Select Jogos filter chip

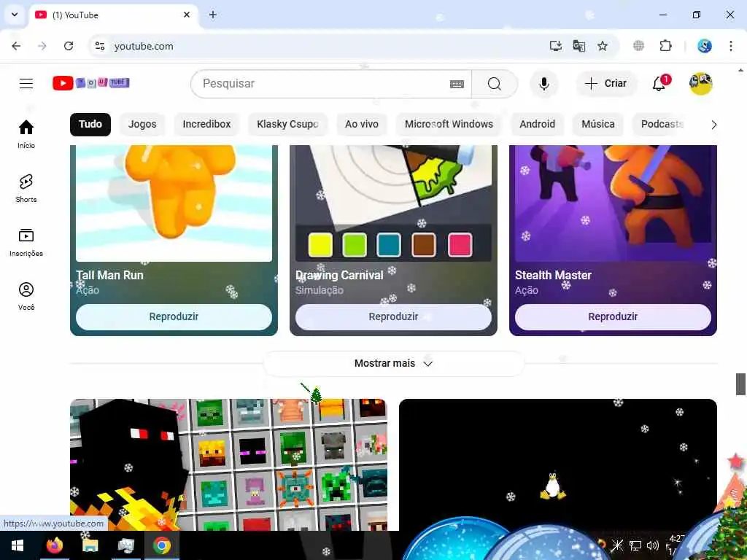(142, 124)
